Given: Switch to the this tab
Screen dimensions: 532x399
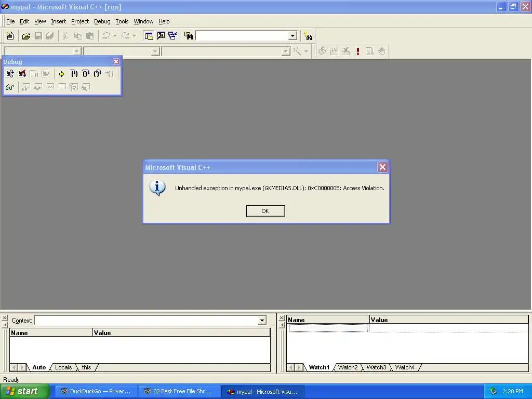Looking at the screenshot, I should pyautogui.click(x=87, y=367).
